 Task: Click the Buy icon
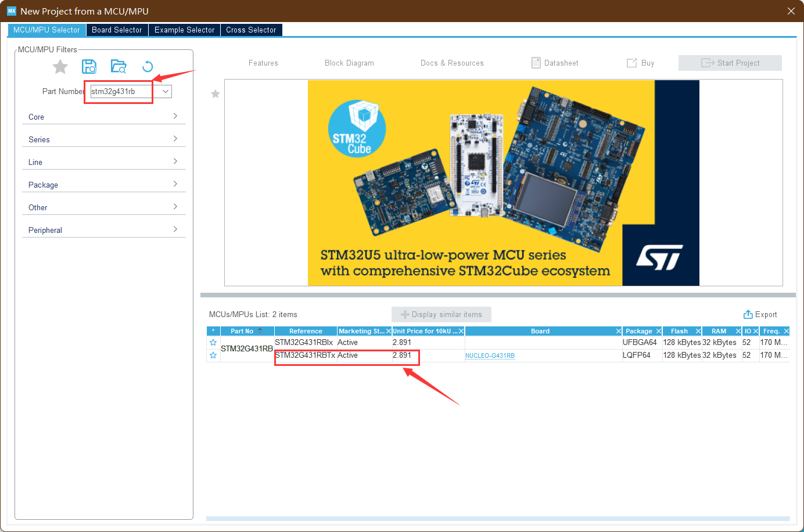(640, 63)
